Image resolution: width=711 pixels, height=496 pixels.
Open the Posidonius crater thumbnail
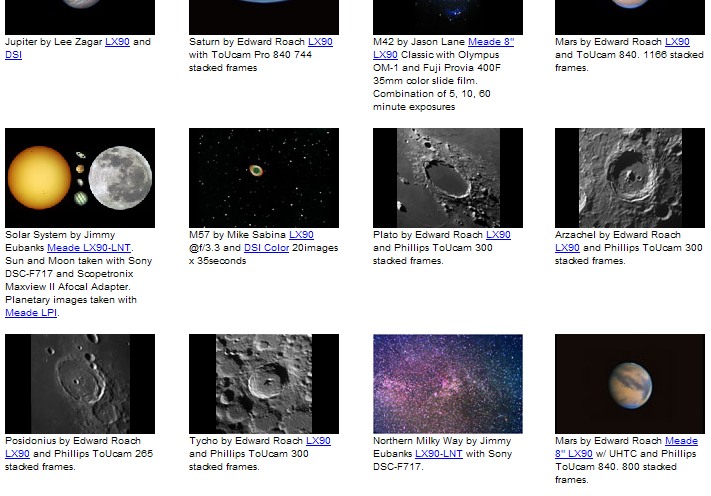80,384
